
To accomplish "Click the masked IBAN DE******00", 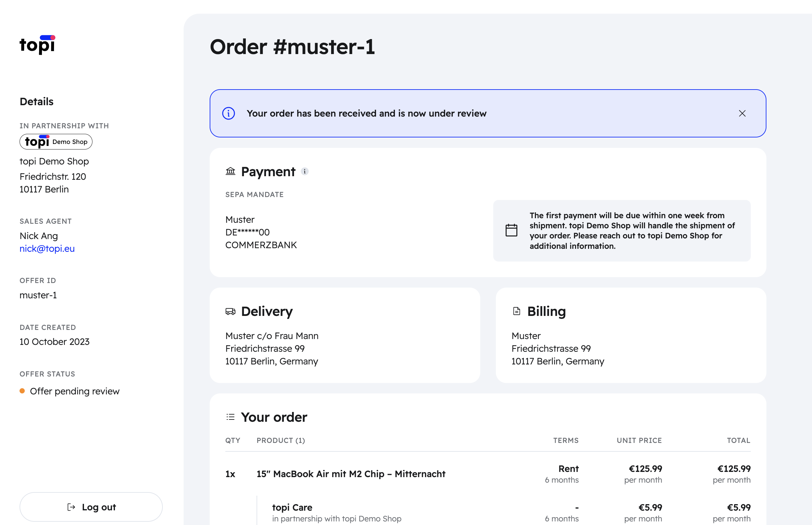I will pos(247,232).
